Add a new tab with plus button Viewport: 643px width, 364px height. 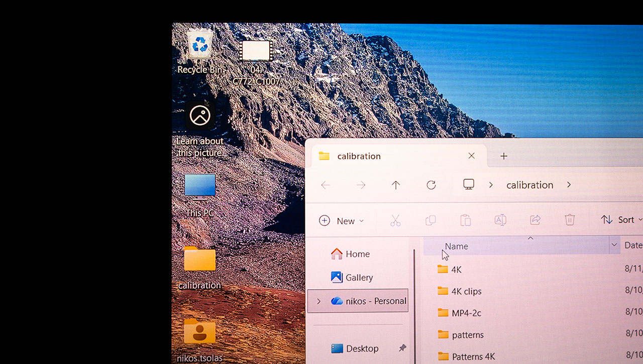coord(504,156)
